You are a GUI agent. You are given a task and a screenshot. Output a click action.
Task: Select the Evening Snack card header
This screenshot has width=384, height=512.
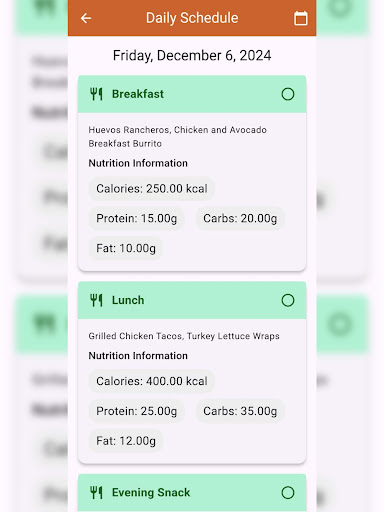click(192, 493)
